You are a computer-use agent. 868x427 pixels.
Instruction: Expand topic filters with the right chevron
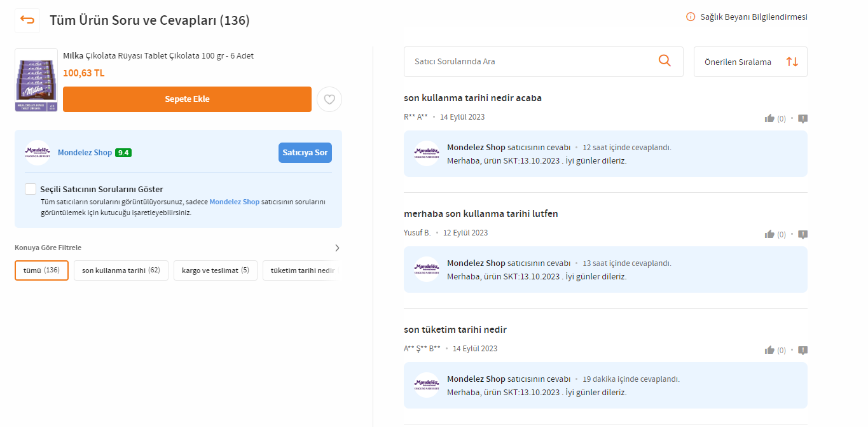click(x=337, y=248)
